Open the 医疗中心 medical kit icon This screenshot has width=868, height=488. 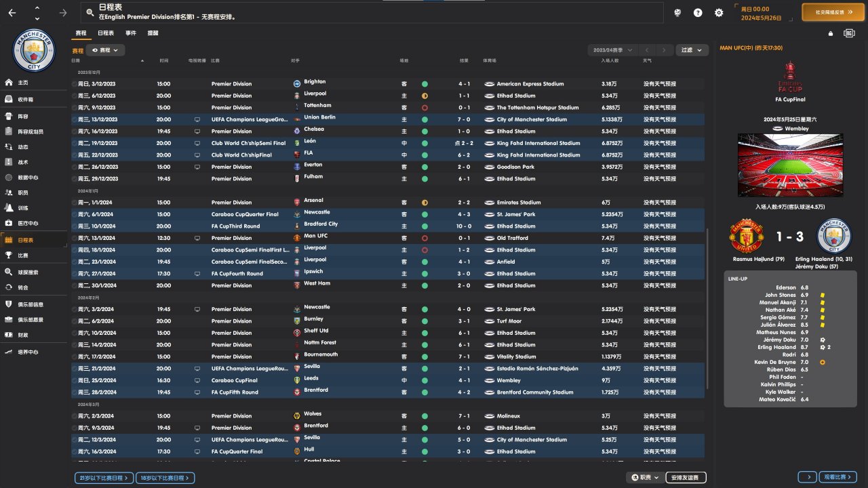pos(9,223)
